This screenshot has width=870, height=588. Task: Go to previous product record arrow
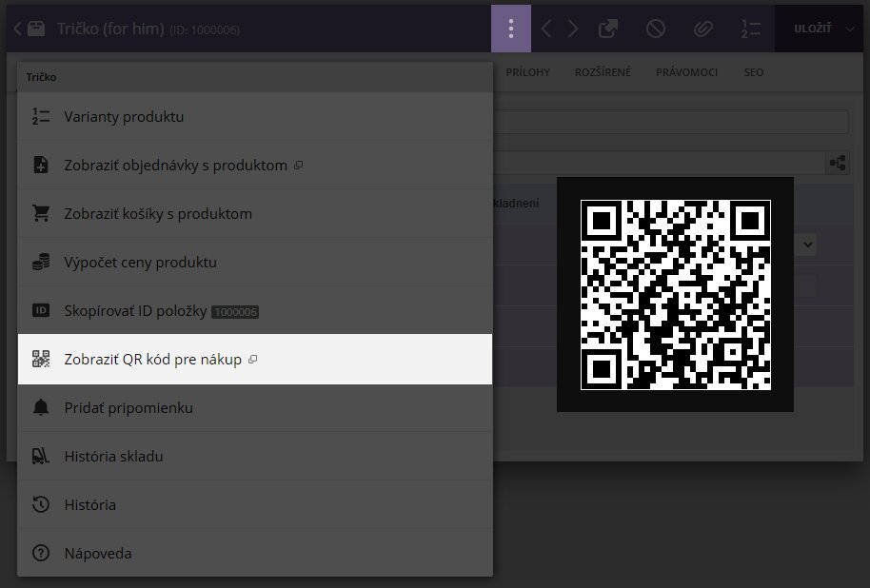pyautogui.click(x=546, y=29)
